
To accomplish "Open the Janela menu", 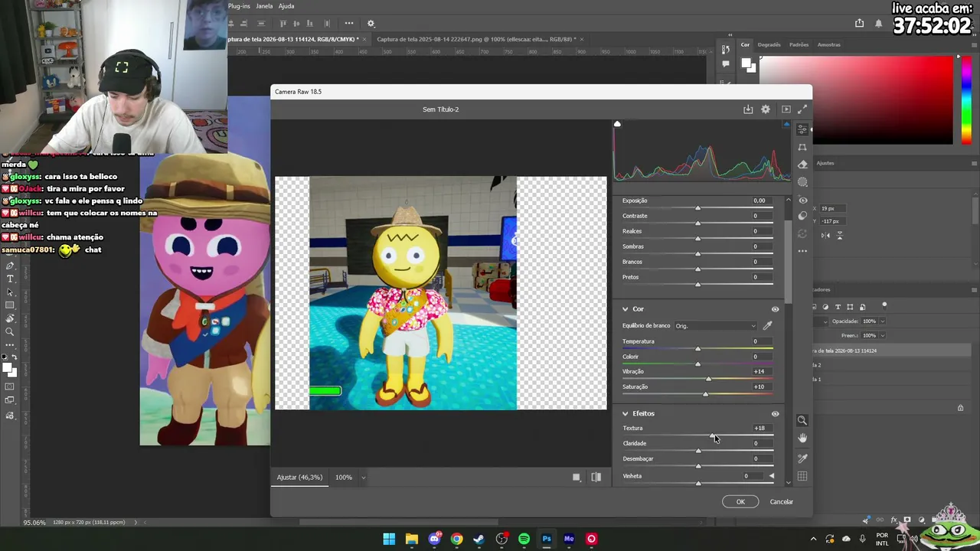I will tap(264, 6).
